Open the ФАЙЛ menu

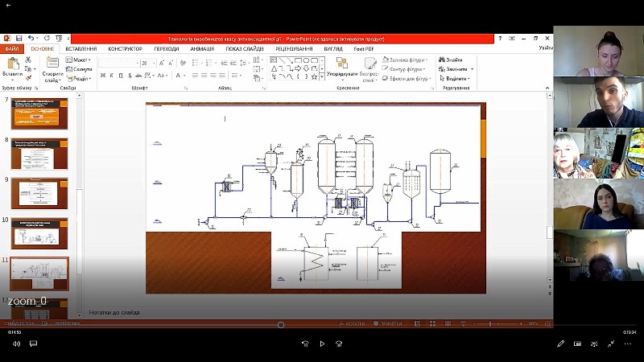tap(11, 48)
